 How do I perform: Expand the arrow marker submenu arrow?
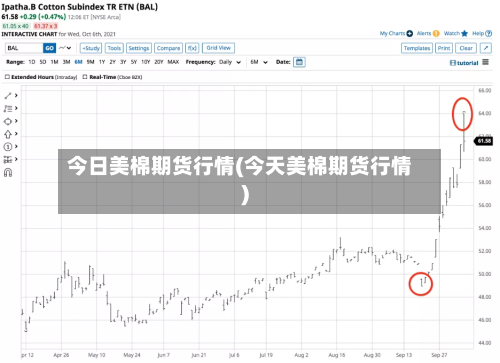(x=16, y=134)
